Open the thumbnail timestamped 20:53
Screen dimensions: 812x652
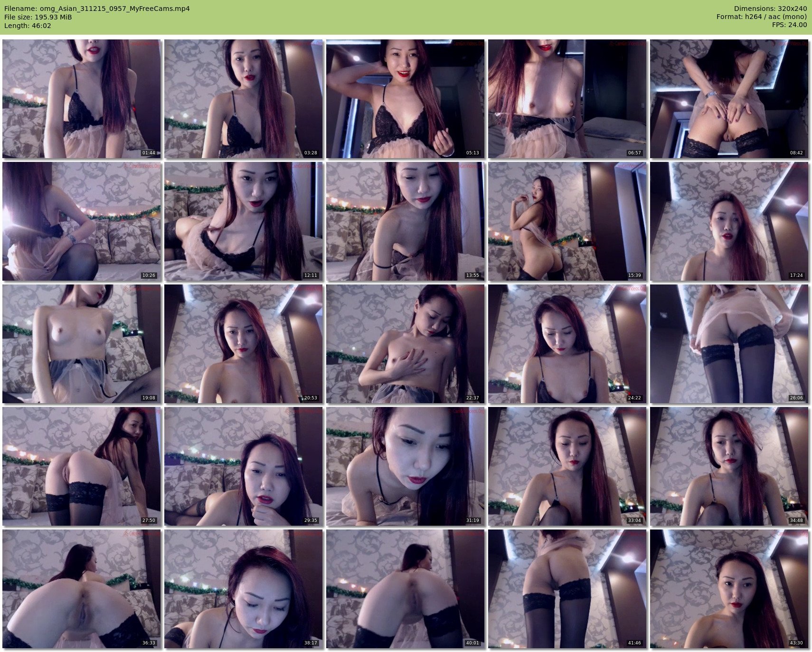243,343
